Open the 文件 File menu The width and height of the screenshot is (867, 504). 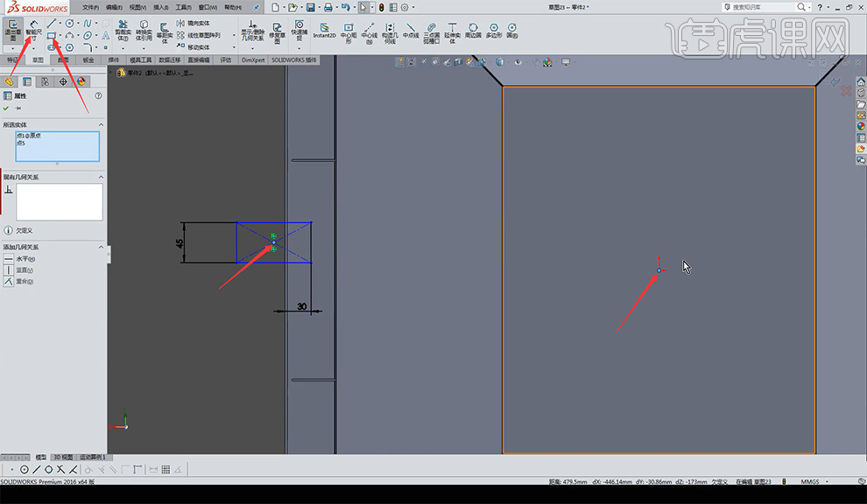(91, 7)
